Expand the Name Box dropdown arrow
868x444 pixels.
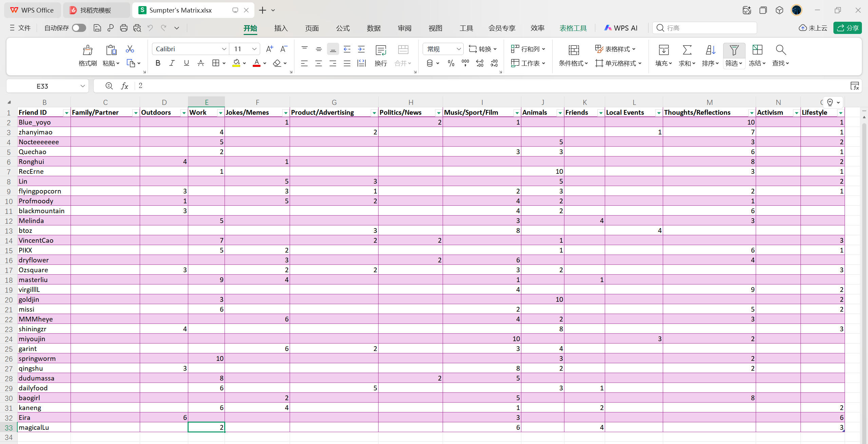point(82,86)
